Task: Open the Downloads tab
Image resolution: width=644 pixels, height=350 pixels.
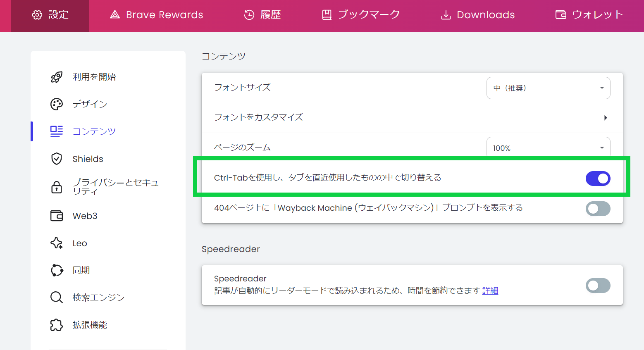Action: click(478, 16)
